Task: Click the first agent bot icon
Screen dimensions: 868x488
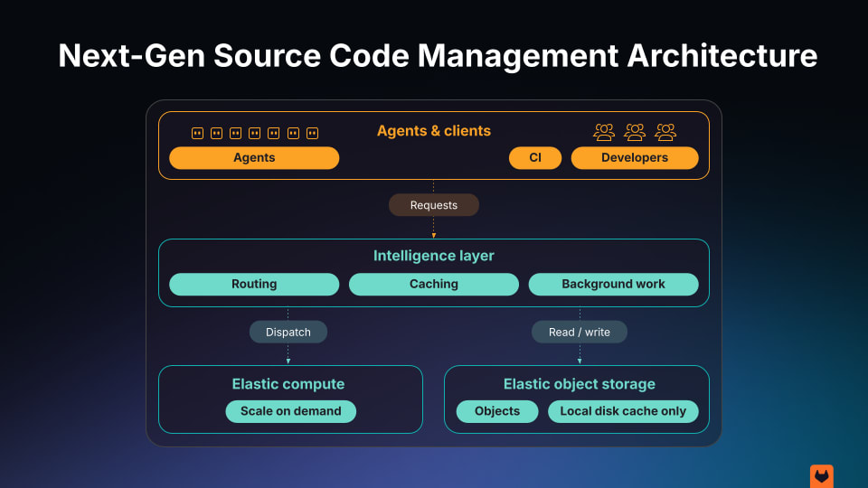Action: point(198,133)
